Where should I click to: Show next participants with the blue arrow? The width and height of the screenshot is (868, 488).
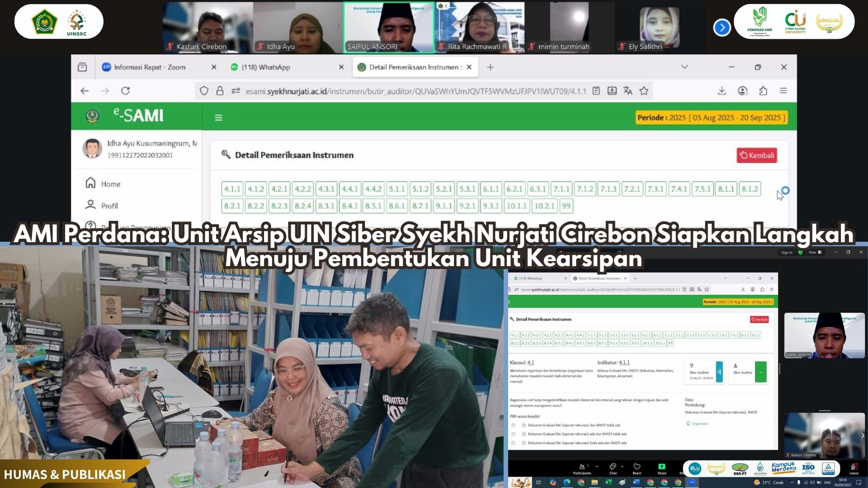(722, 28)
